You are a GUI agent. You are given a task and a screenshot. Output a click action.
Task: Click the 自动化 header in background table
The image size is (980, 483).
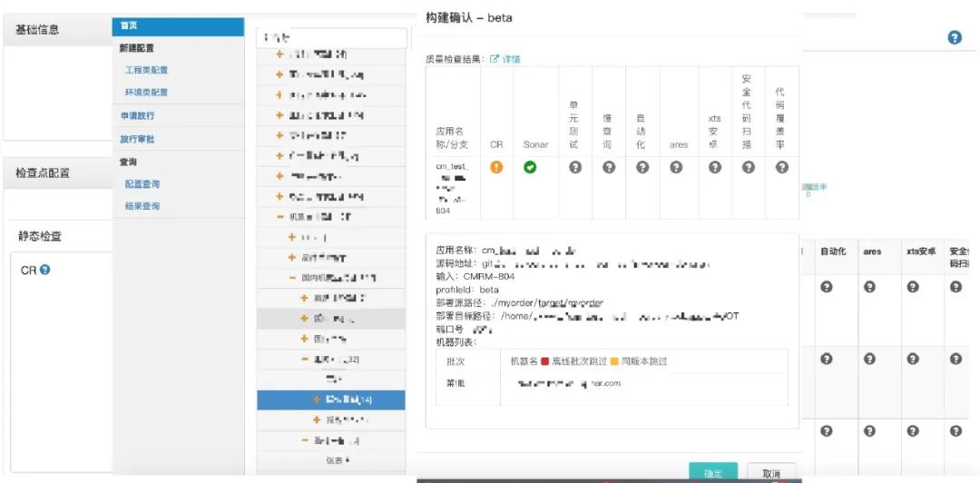[x=833, y=251]
